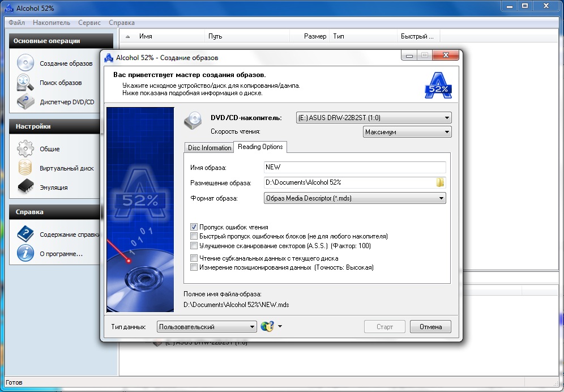
Task: Click the Создание образов disc icon in sidebar
Action: pos(25,63)
